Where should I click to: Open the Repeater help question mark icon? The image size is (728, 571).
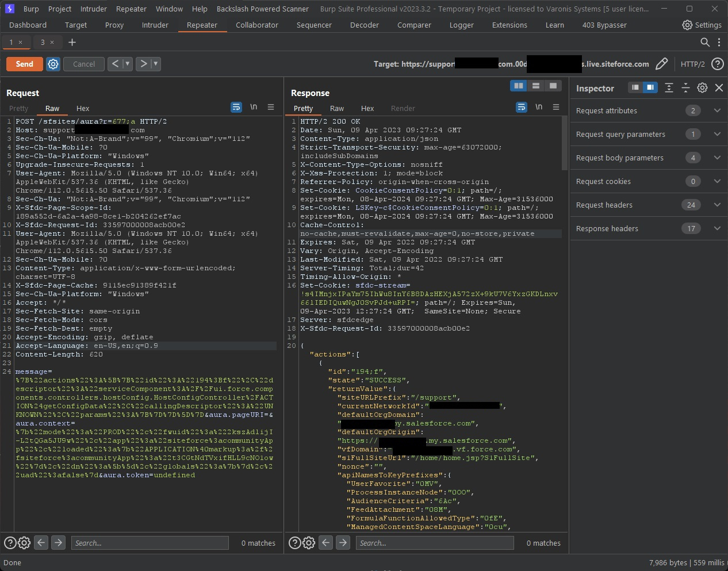tap(718, 64)
